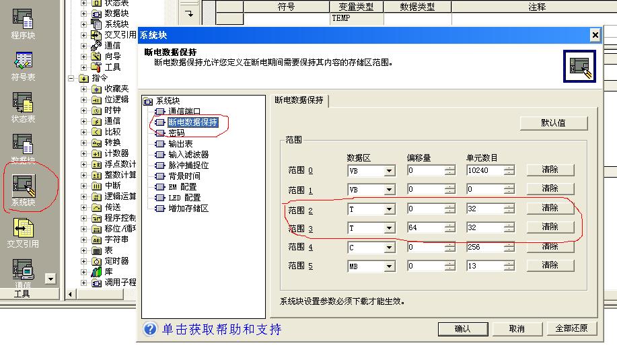This screenshot has width=617, height=364.
Task: Clear 范围 2 with its 清除 button
Action: point(550,208)
